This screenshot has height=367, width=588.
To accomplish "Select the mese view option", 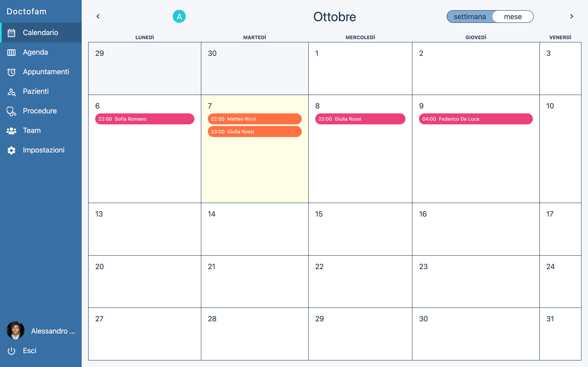I will 513,17.
